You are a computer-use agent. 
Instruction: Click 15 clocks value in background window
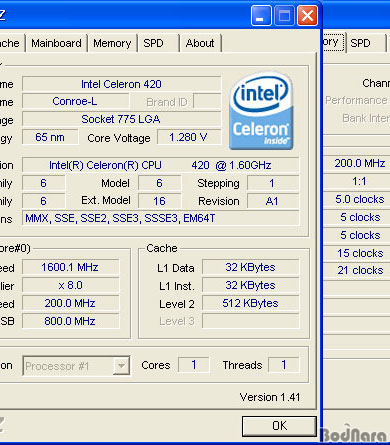(x=360, y=253)
